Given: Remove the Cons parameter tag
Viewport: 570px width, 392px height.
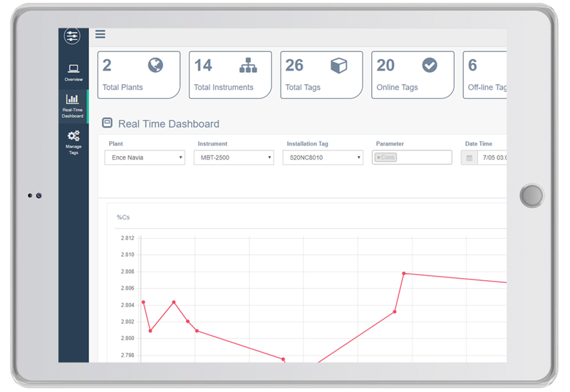Looking at the screenshot, I should click(x=378, y=158).
